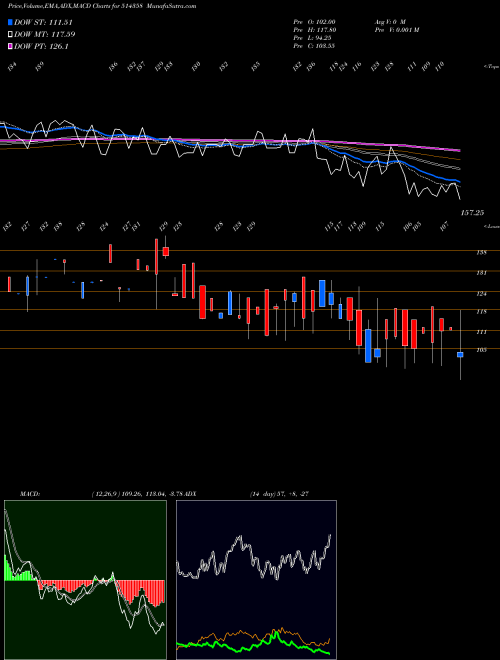The width and height of the screenshot is (500, 660).
Task: Click inside the dark blue ADX indicator panel
Action: tap(256, 580)
